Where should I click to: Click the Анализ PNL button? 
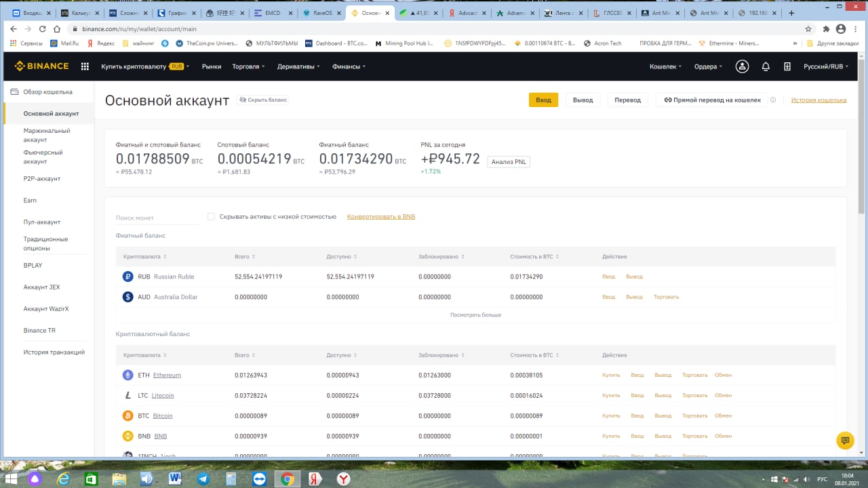tap(509, 161)
